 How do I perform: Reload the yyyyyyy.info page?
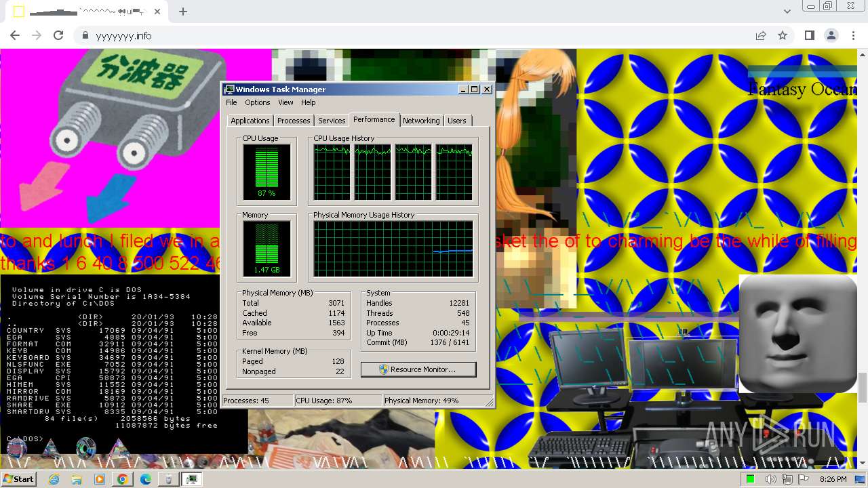(58, 35)
